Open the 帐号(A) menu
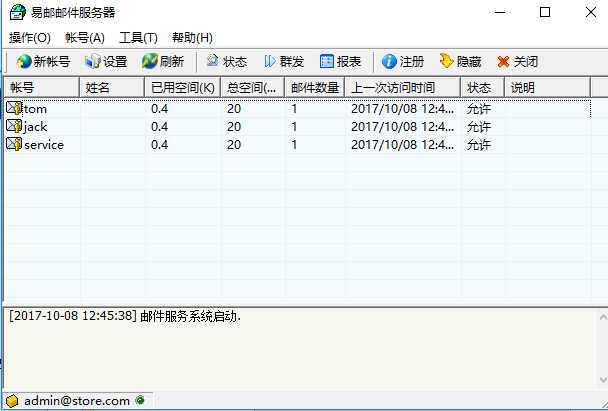The image size is (608, 411). click(x=85, y=38)
